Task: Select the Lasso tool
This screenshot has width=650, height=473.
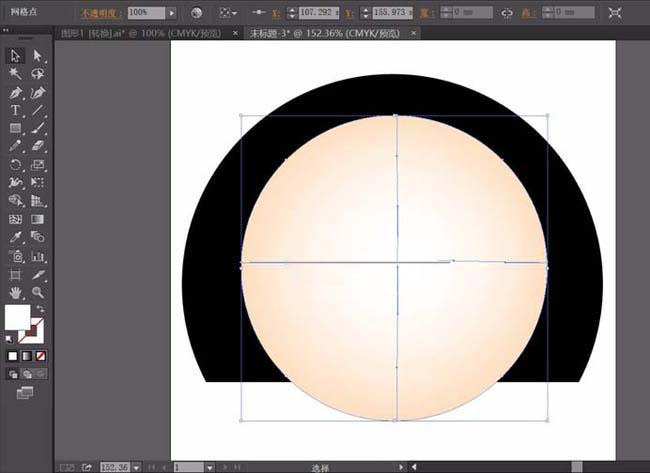Action: pos(37,73)
